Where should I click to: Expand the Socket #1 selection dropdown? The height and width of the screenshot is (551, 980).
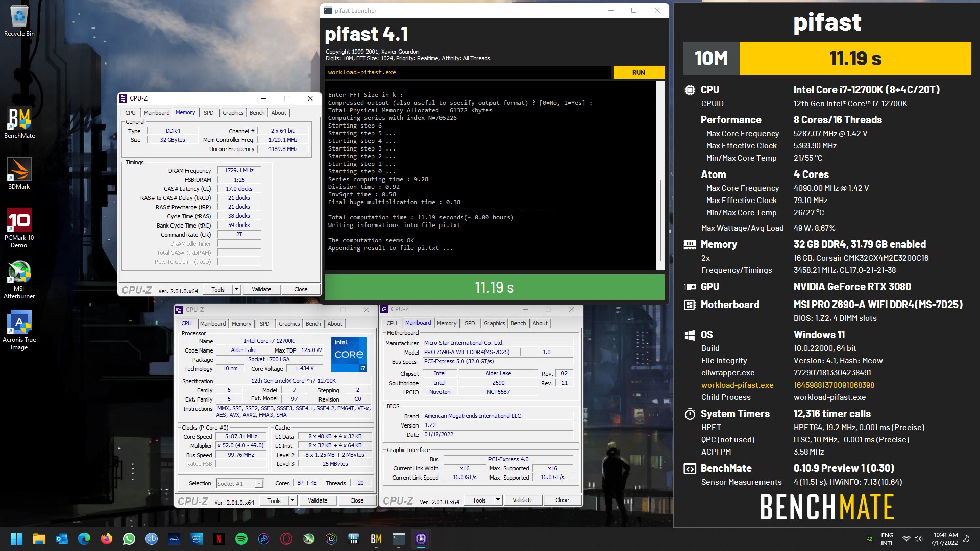[x=259, y=483]
